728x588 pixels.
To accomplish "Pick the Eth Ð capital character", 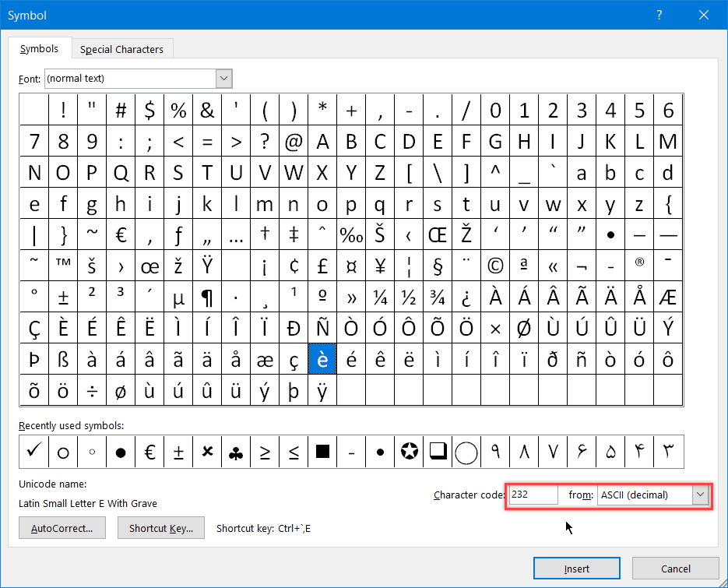I will [294, 329].
